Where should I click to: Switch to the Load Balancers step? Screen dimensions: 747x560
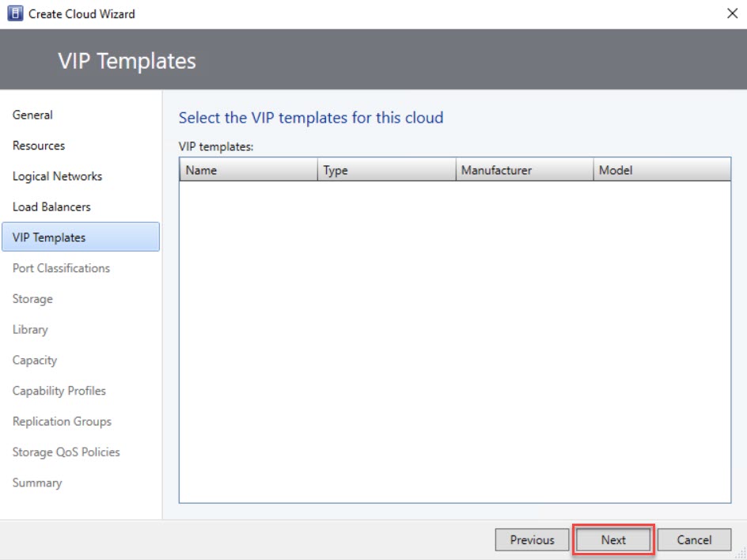(x=51, y=206)
